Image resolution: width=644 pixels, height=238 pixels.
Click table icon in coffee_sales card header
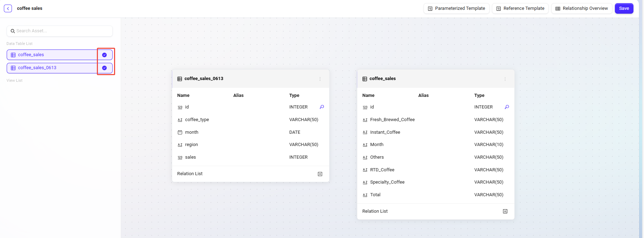point(365,79)
